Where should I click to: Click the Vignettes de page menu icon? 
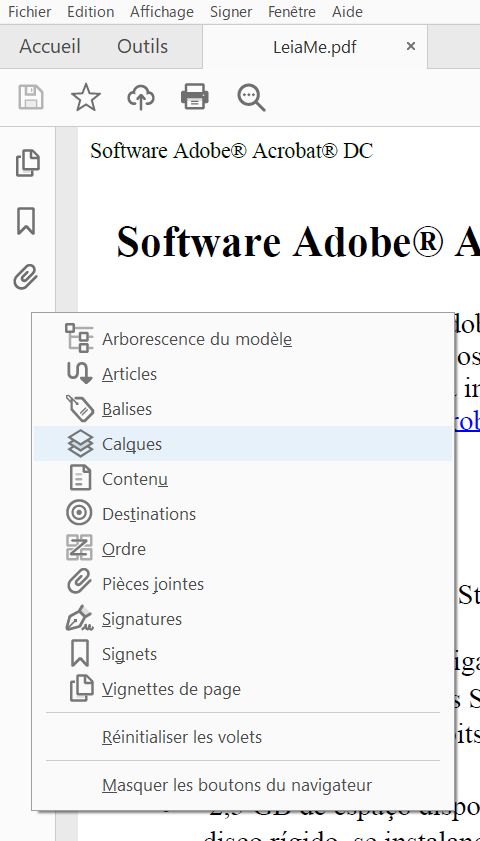click(81, 689)
